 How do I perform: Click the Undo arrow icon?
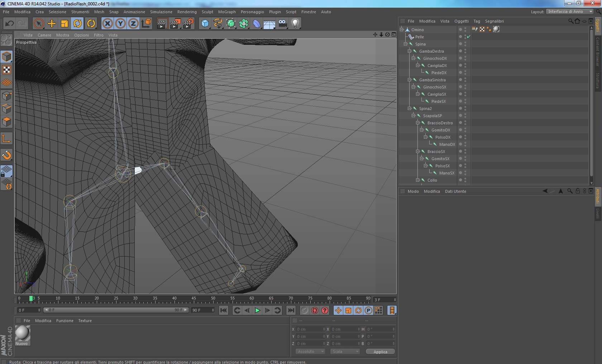pyautogui.click(x=9, y=24)
